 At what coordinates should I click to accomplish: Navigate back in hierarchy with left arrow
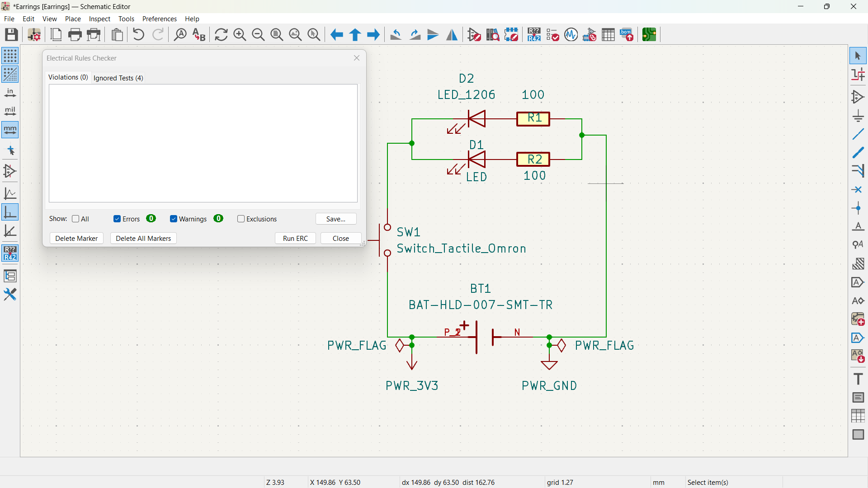(336, 35)
